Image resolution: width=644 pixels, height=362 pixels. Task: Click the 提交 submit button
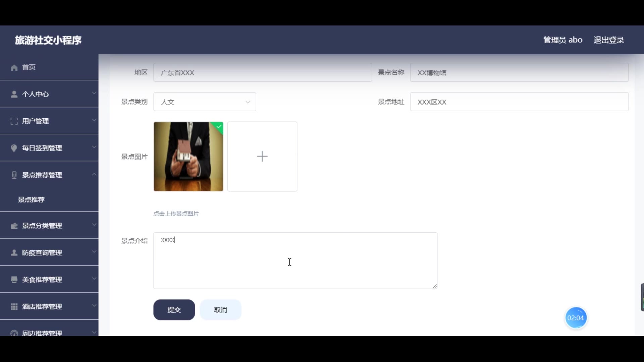tap(174, 310)
